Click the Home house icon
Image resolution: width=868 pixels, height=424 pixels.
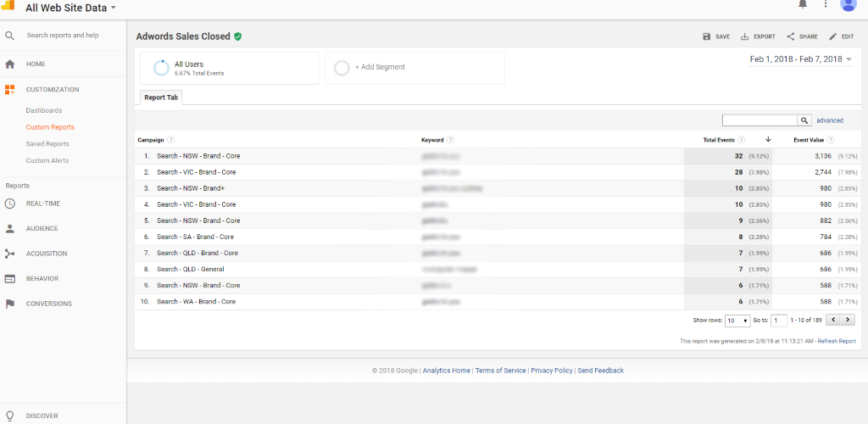[x=9, y=64]
